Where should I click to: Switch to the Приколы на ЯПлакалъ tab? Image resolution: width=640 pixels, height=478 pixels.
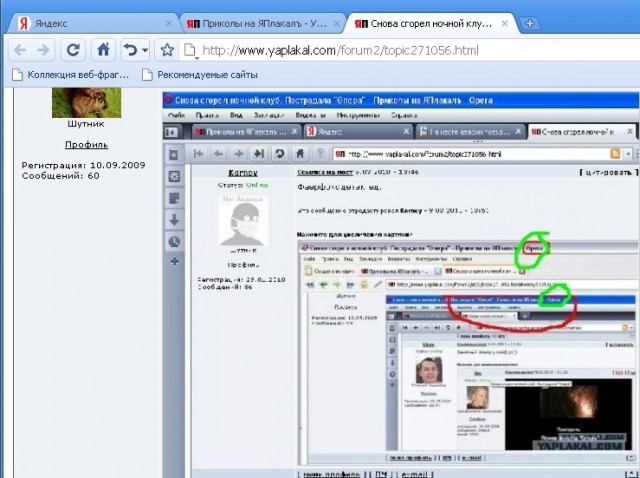point(261,23)
